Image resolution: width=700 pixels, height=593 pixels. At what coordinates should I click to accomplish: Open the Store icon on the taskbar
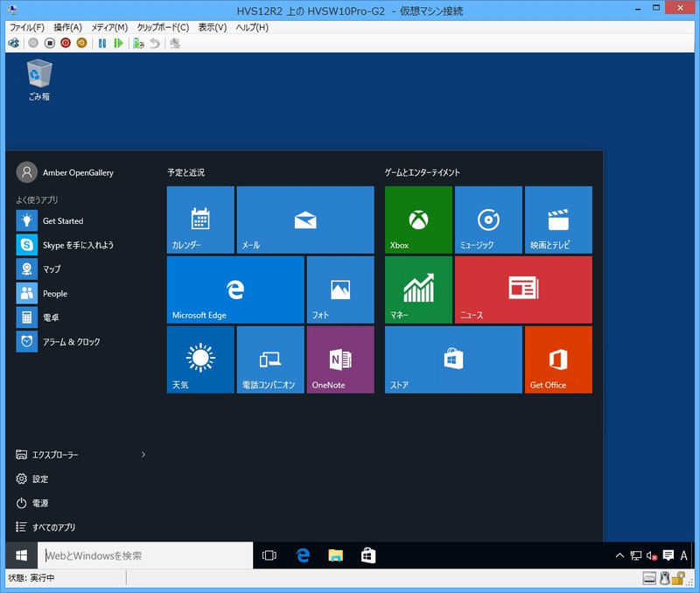(368, 555)
